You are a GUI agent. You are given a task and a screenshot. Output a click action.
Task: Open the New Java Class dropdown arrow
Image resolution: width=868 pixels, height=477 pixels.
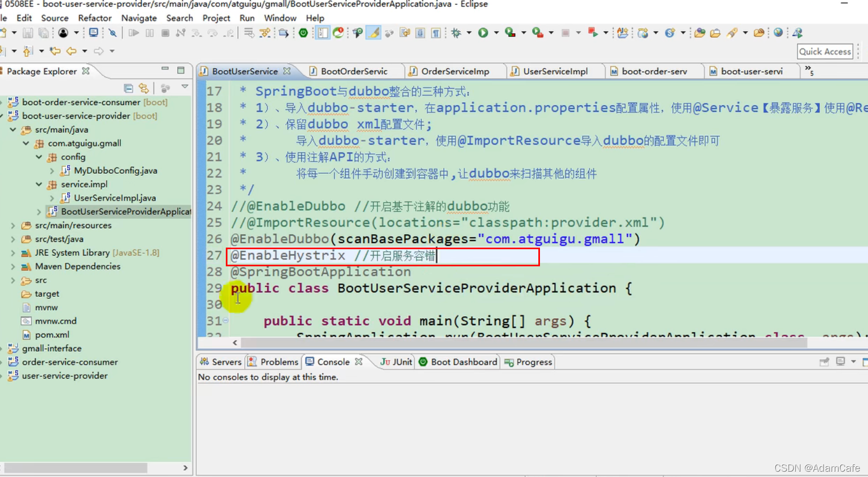tap(683, 33)
